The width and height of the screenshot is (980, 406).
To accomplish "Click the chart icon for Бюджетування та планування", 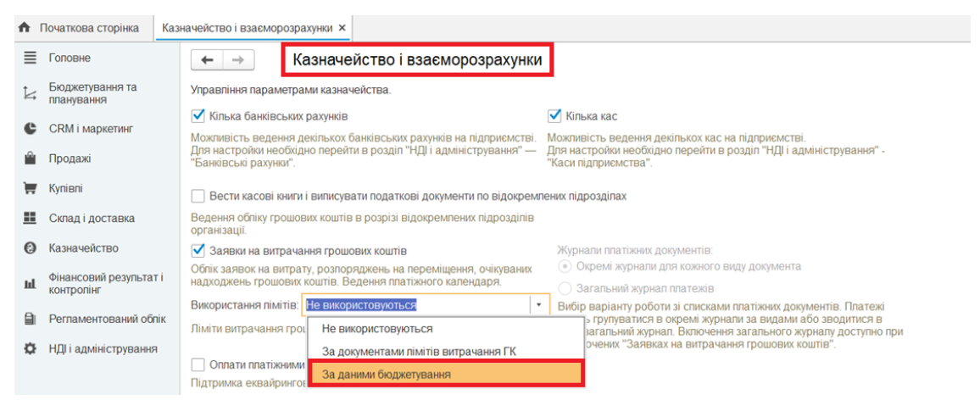I will coord(30,93).
